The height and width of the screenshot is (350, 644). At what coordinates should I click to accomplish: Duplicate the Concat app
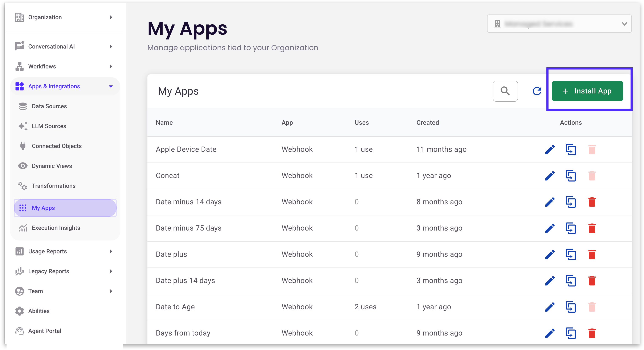point(571,176)
